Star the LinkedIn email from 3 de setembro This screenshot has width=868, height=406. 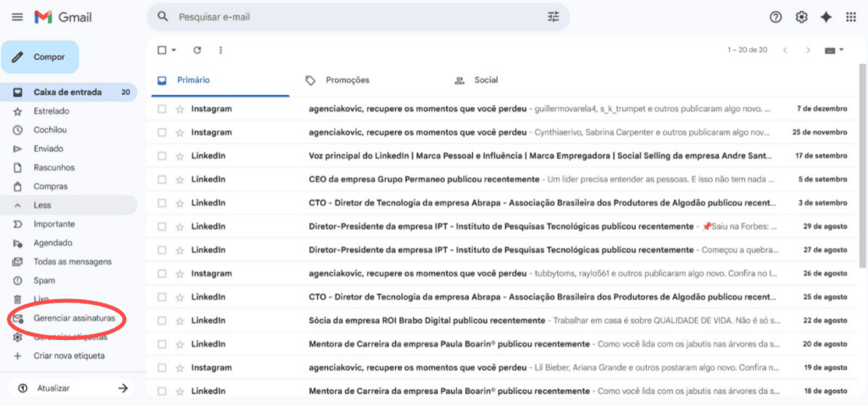(x=180, y=203)
